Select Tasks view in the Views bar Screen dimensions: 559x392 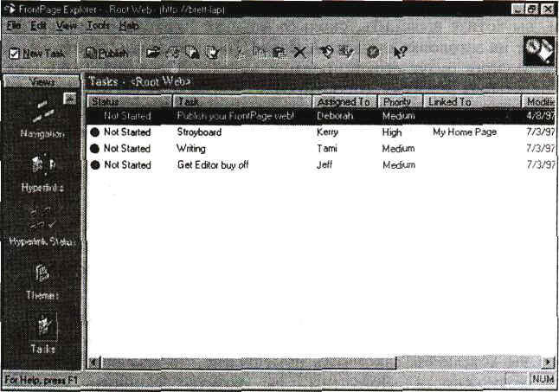pyautogui.click(x=42, y=334)
